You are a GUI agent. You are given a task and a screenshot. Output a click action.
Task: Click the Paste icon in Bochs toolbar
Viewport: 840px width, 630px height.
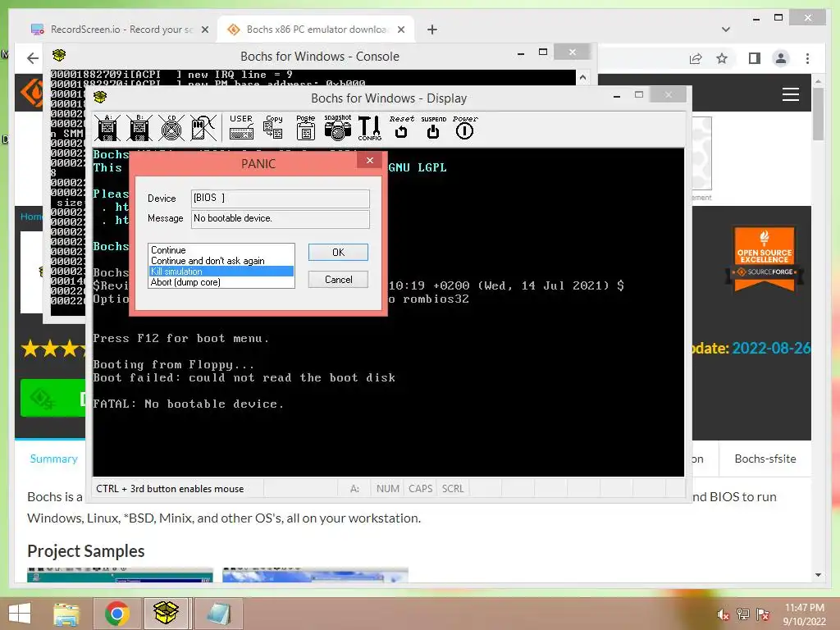point(305,127)
